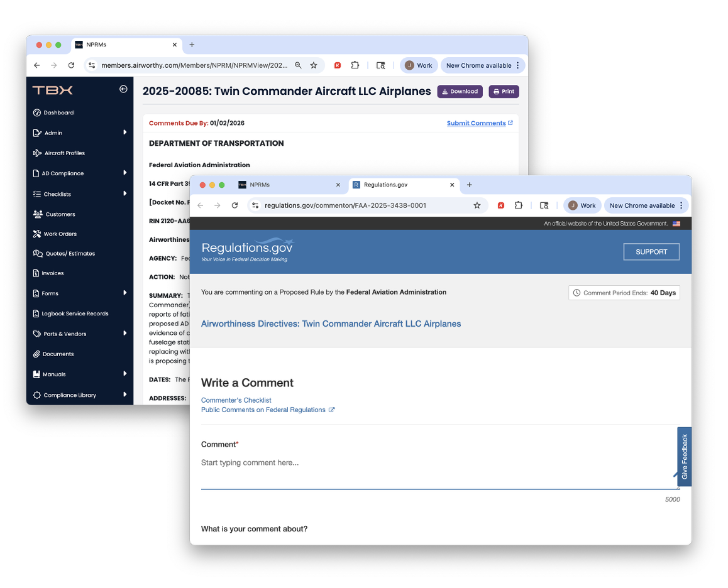Viewport: 728px width, 588px height.
Task: Open a new tab in the front window
Action: [470, 185]
